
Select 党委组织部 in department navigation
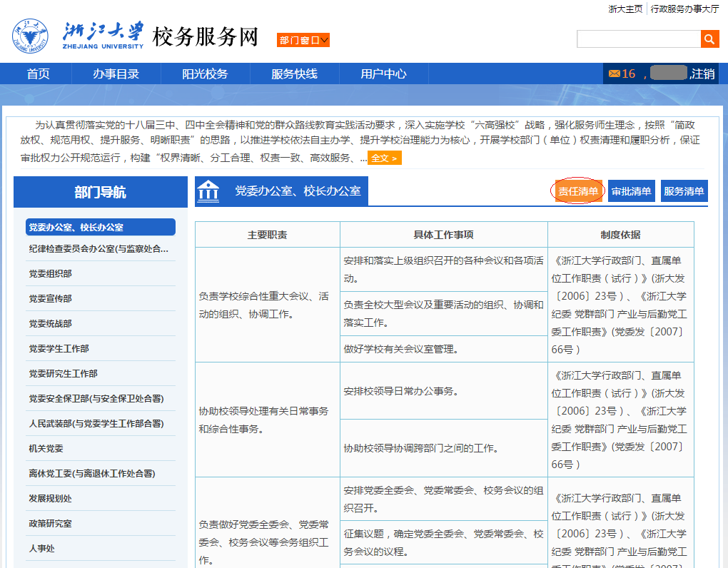coord(51,274)
